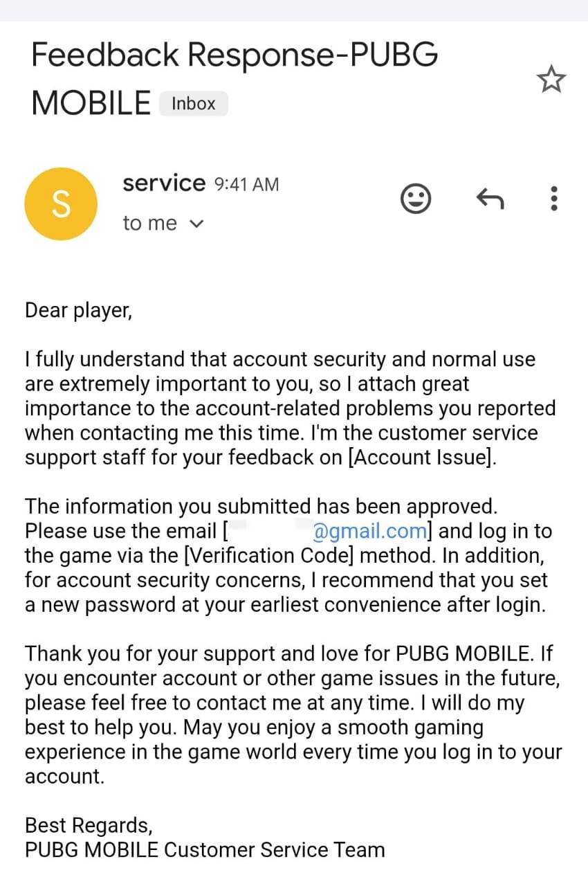Tap the 'Best Regards,' closing line
Image resolution: width=588 pixels, height=886 pixels.
point(88,825)
